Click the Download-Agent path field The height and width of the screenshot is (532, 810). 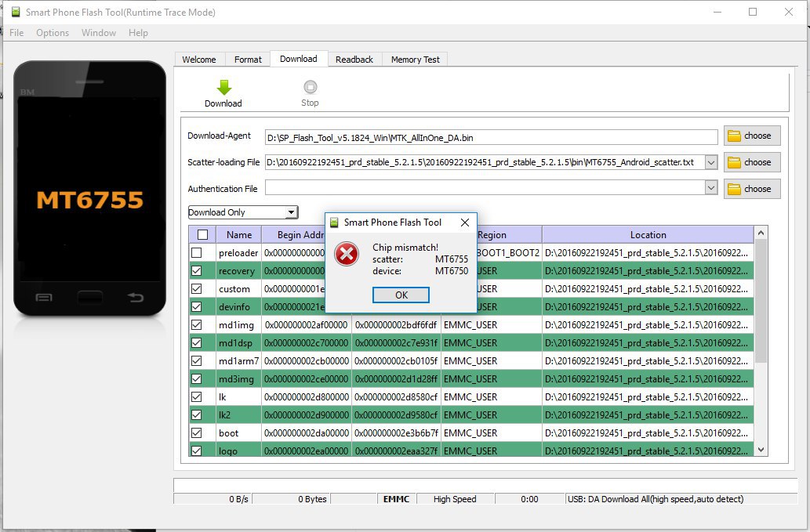pyautogui.click(x=492, y=138)
